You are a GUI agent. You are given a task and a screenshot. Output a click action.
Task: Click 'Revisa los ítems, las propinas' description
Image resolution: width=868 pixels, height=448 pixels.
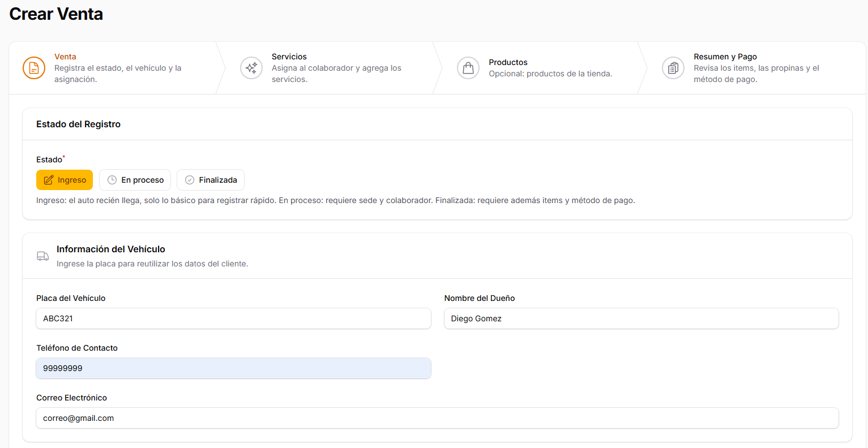[756, 74]
